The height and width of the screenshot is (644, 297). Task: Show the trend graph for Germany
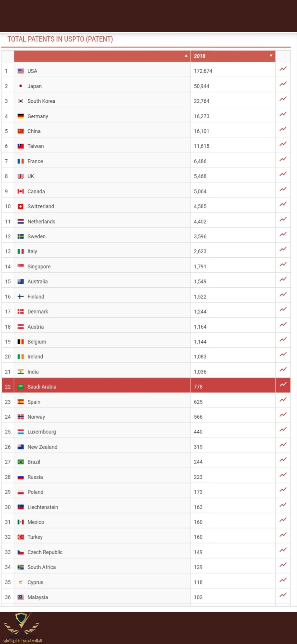(283, 114)
